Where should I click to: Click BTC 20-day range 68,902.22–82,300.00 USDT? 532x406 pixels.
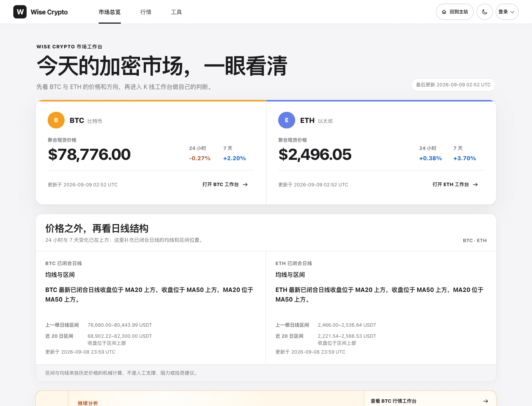(120, 336)
